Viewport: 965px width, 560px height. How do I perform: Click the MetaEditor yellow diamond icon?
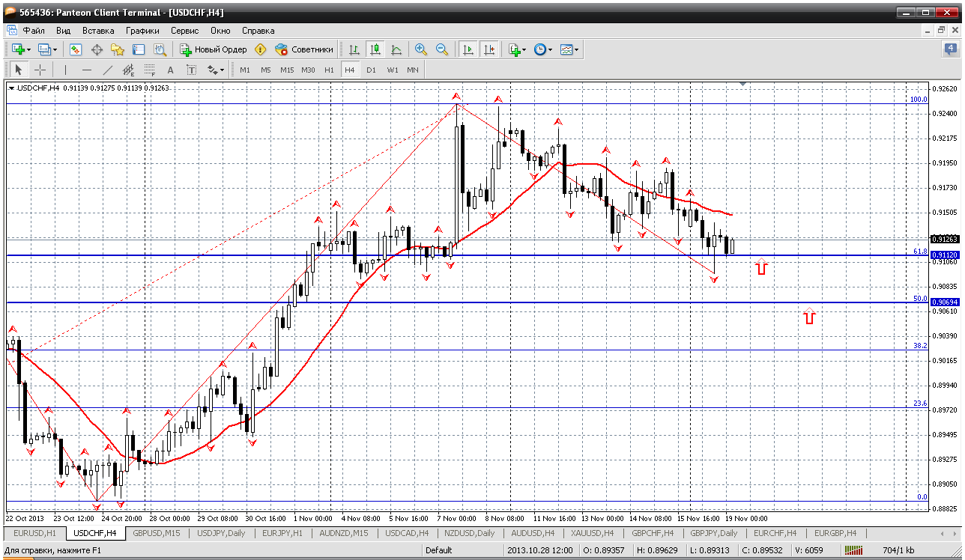pos(260,49)
